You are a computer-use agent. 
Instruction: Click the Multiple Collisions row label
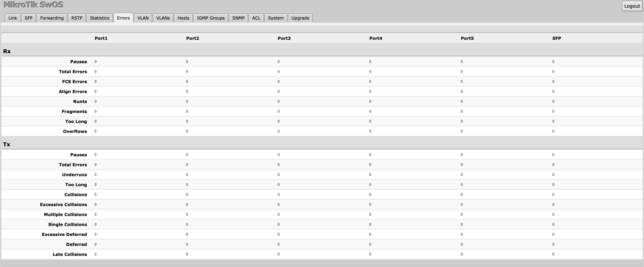click(66, 215)
